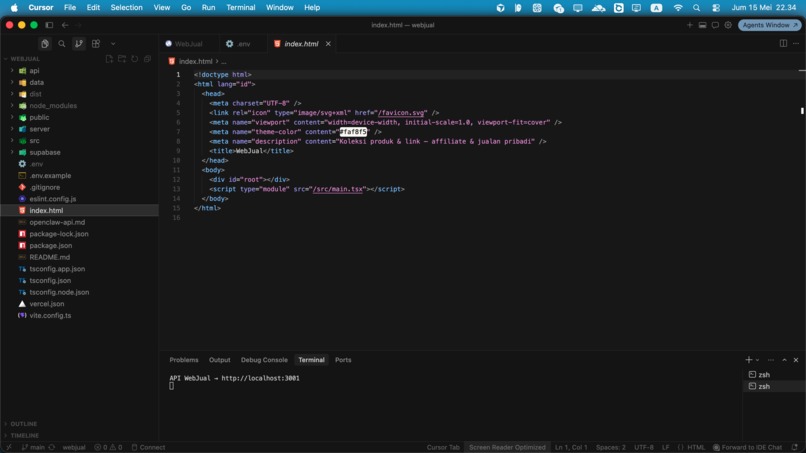Click the #faf8f5 theme color value
The image size is (806, 453).
click(x=353, y=132)
